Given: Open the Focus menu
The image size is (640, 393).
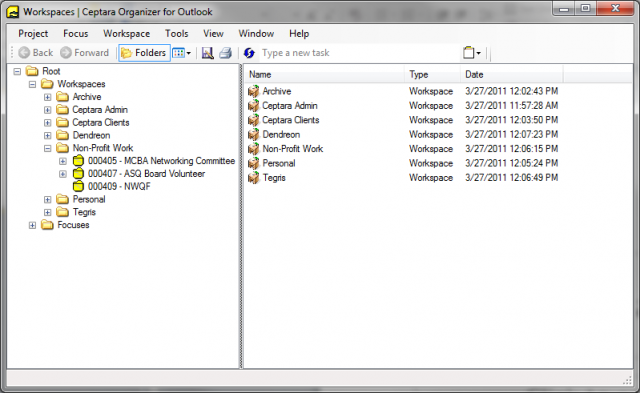Looking at the screenshot, I should pos(76,33).
